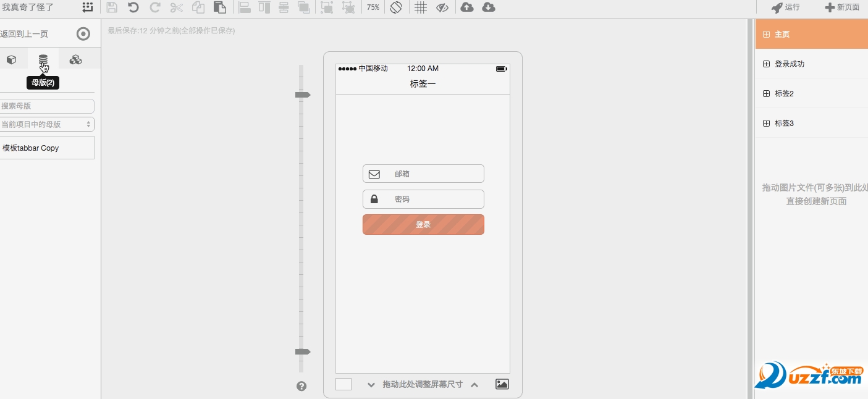
Task: Select the 模板tabbar Copy master
Action: coord(47,148)
